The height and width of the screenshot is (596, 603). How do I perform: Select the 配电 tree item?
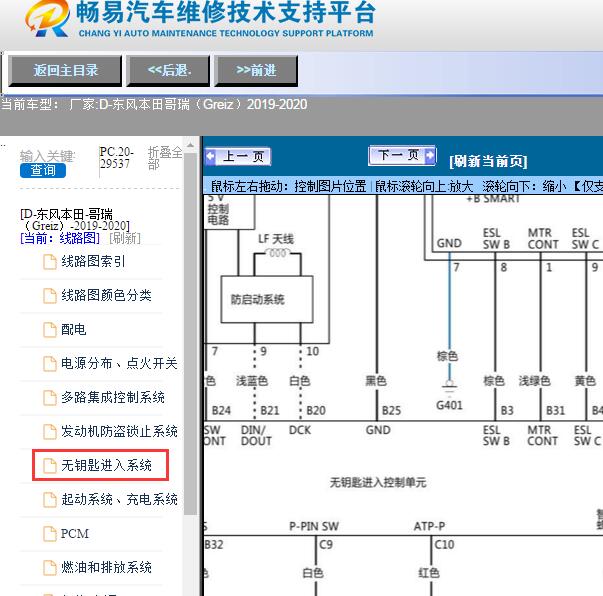[x=73, y=329]
